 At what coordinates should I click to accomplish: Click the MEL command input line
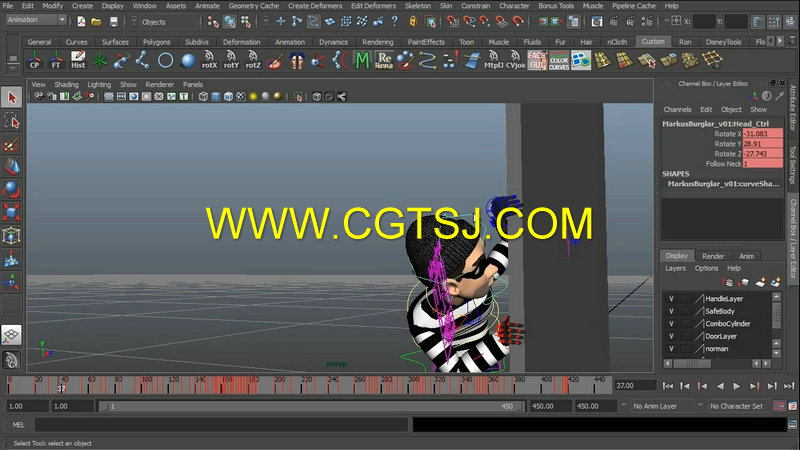(221, 424)
